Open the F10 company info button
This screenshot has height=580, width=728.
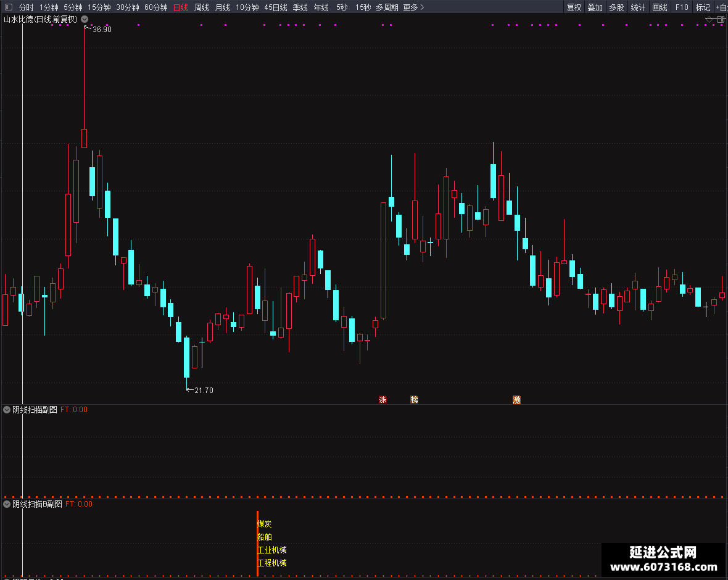682,7
